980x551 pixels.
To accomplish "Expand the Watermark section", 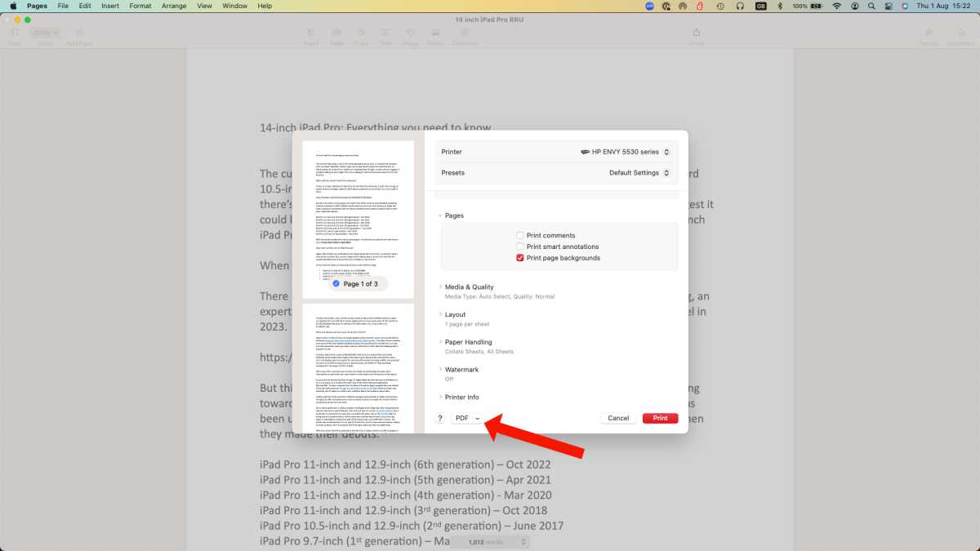I will pos(441,370).
